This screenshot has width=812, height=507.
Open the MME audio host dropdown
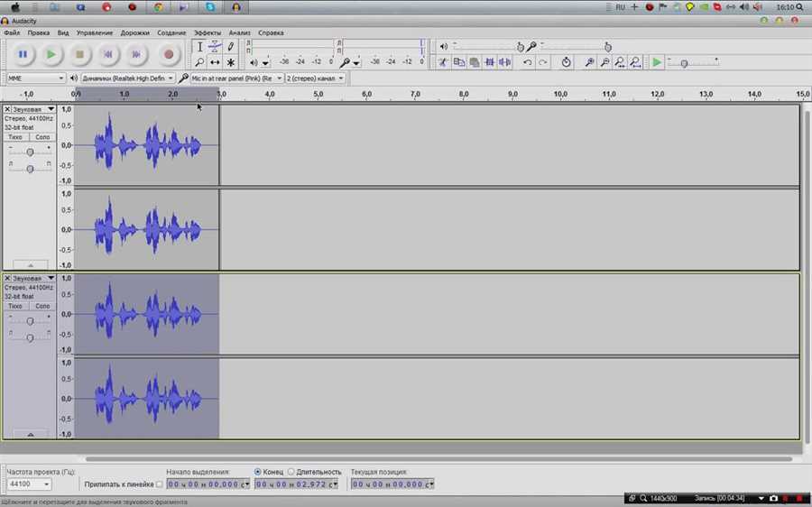coord(36,78)
